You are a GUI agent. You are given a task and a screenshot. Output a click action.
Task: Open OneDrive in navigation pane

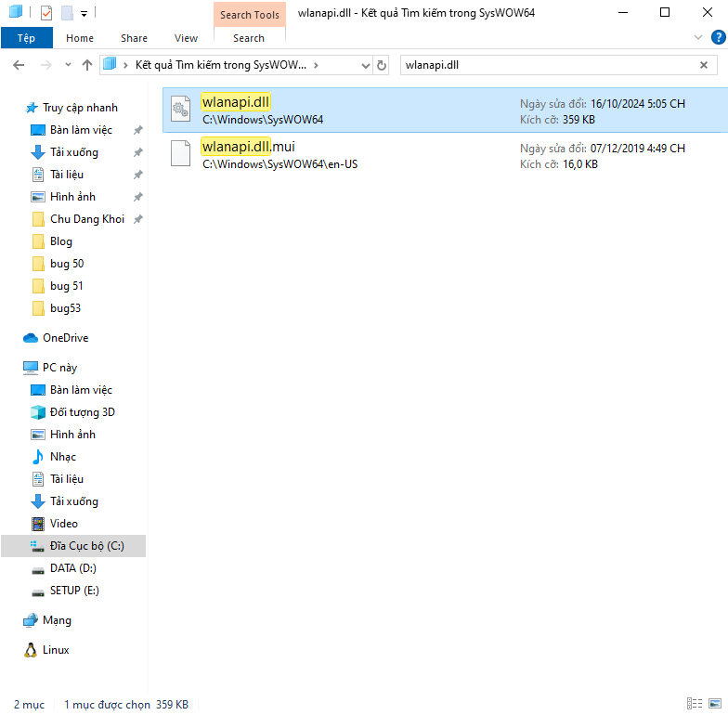(x=65, y=338)
